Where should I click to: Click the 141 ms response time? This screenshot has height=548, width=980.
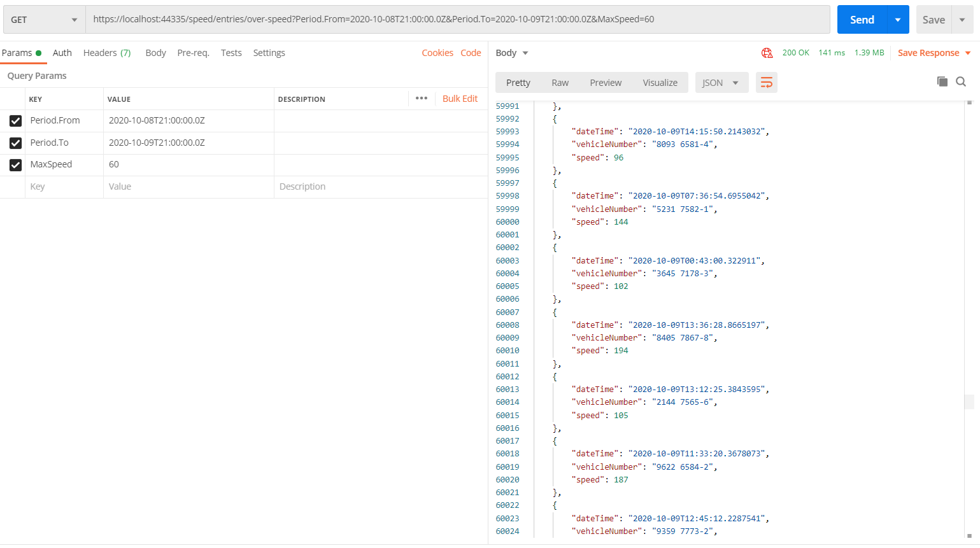(x=832, y=53)
